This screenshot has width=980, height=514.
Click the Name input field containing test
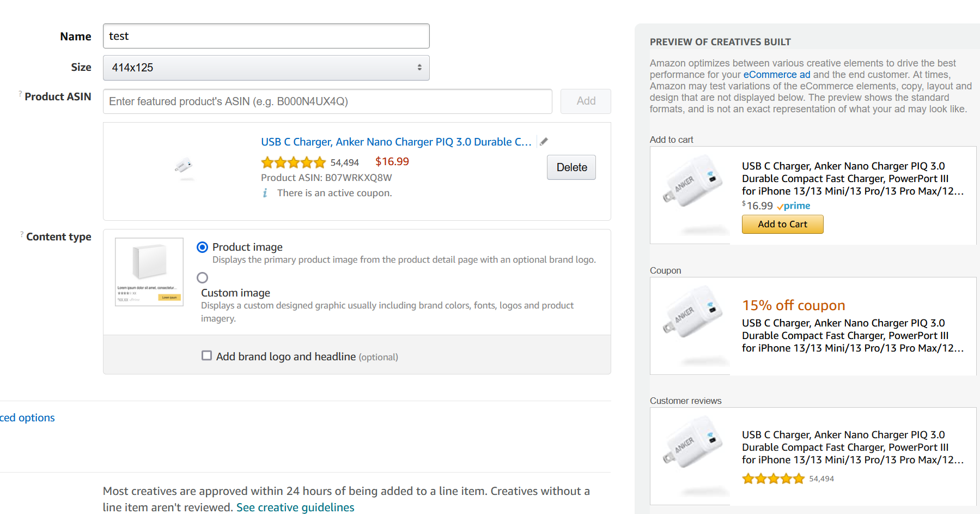pos(266,36)
